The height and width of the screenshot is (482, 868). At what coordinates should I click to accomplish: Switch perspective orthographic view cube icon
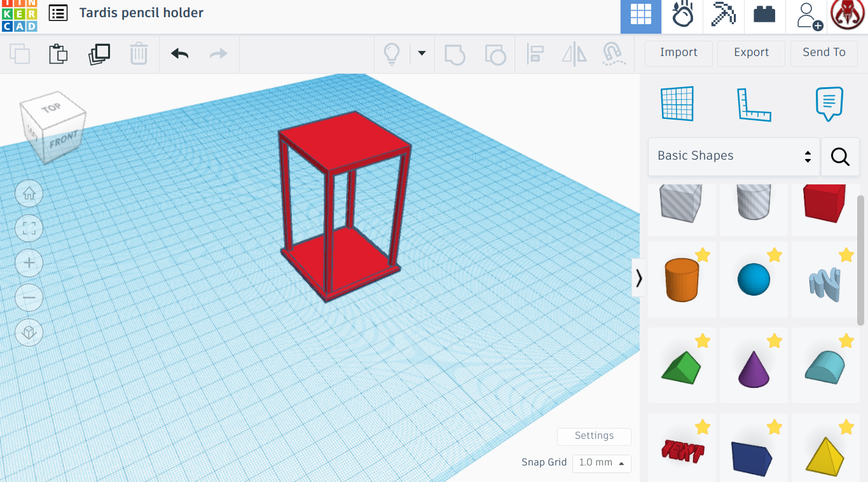click(x=29, y=332)
